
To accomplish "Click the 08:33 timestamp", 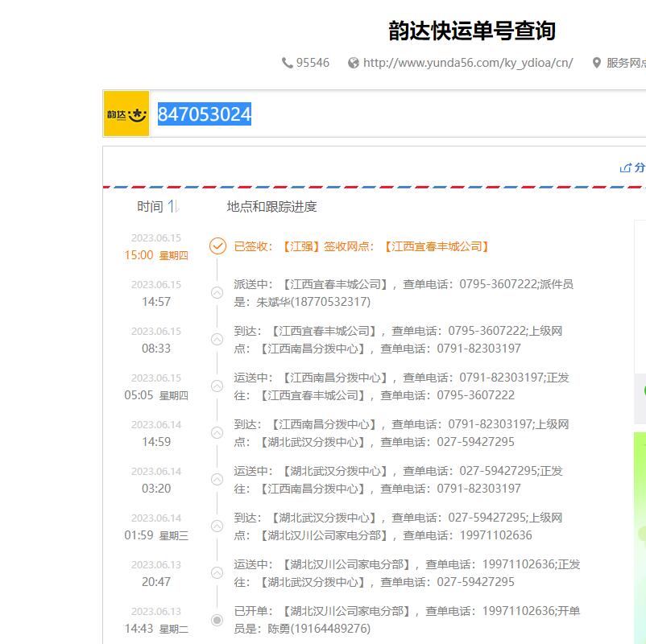I will [156, 349].
